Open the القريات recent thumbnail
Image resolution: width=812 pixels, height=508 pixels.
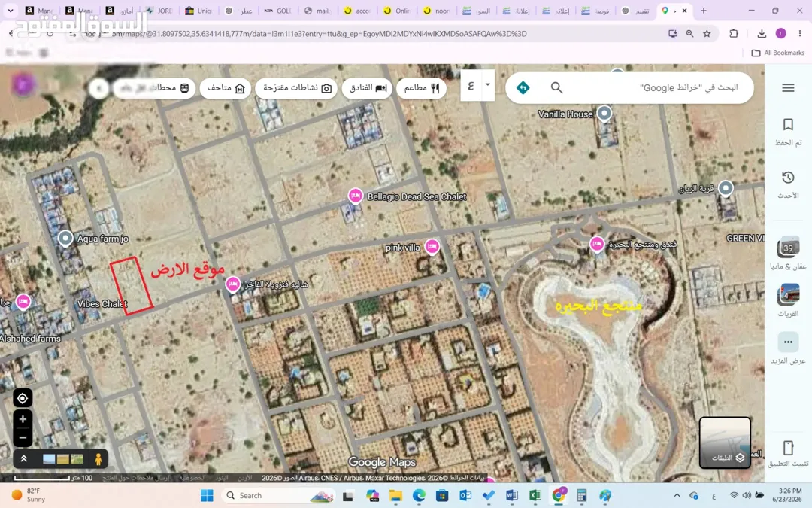(788, 294)
